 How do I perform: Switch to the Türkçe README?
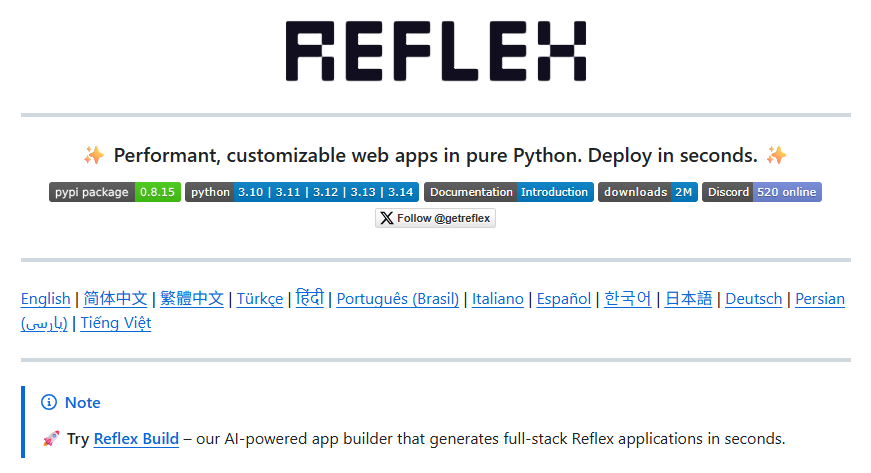point(260,299)
